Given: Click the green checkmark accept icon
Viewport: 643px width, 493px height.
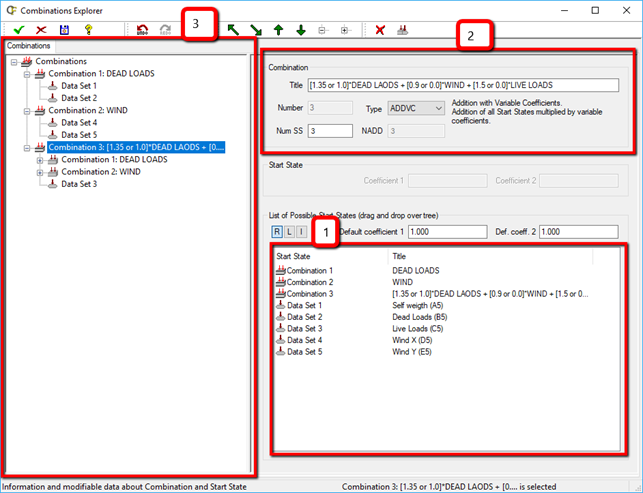Looking at the screenshot, I should coord(19,30).
